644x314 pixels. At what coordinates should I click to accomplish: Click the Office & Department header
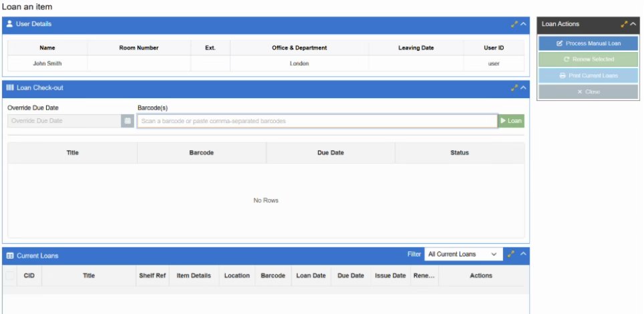coord(299,47)
